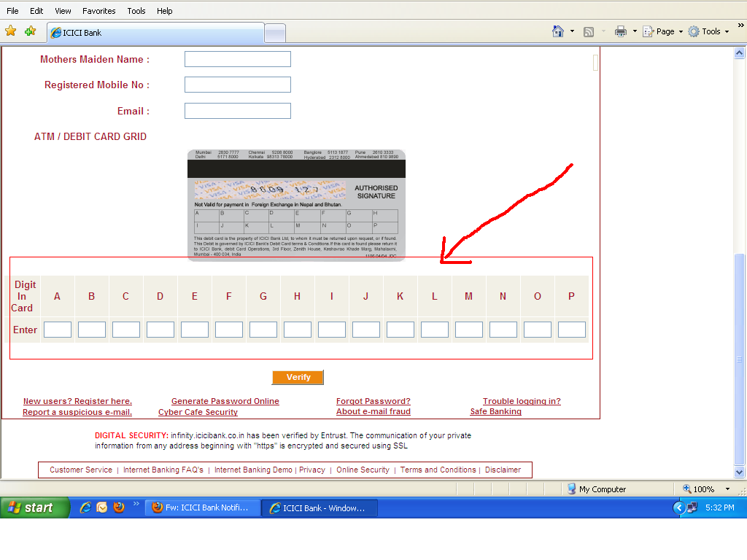Click the Favorites Center star icon
This screenshot has height=560, width=747.
(10, 31)
